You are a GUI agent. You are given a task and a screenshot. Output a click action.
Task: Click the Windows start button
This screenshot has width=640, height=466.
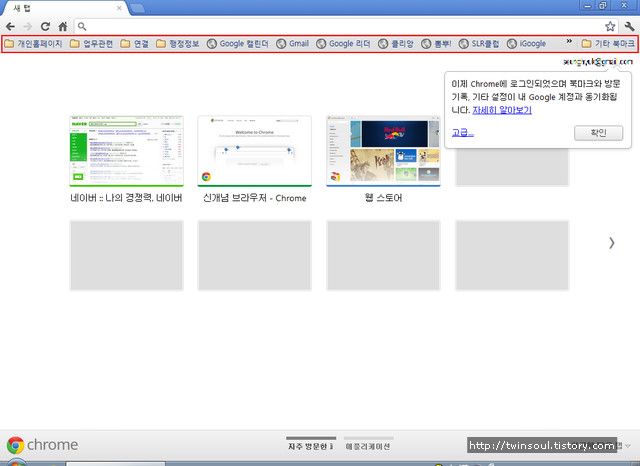(15, 463)
